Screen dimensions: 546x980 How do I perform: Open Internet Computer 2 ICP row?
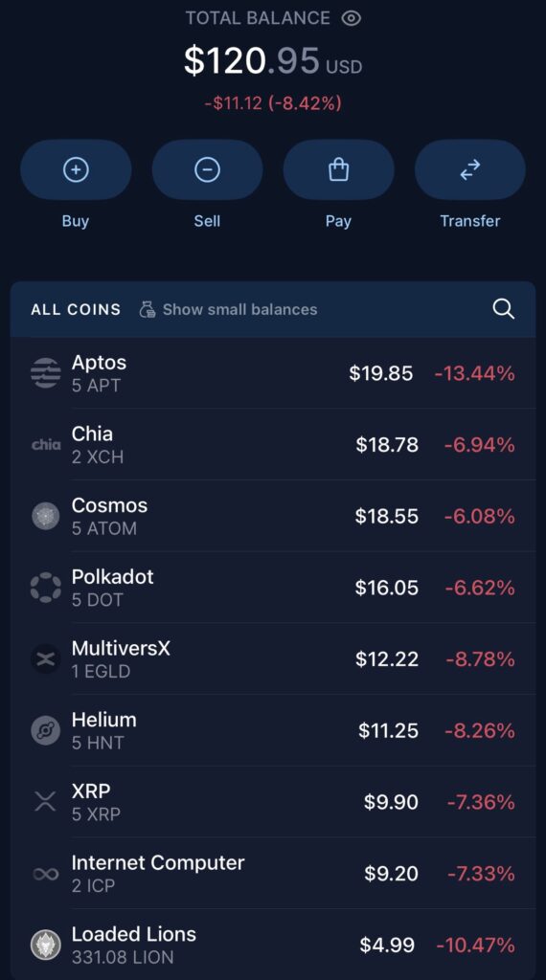(x=273, y=874)
